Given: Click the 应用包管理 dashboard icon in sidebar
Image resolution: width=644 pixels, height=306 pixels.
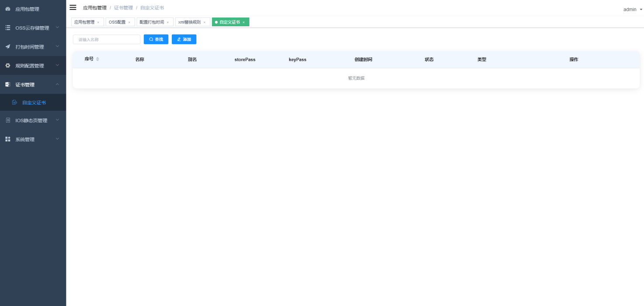Looking at the screenshot, I should (7, 9).
